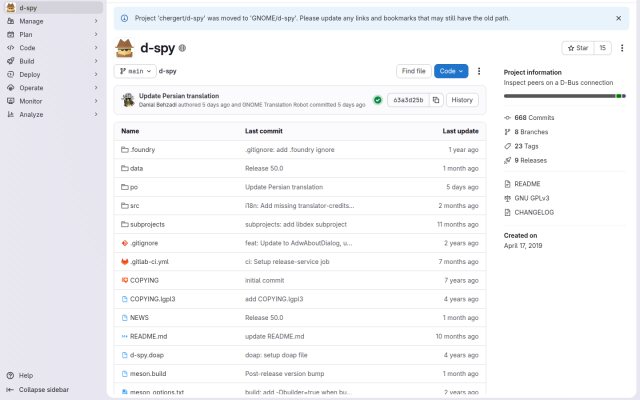
Task: Expand the Operate section chevron
Action: pos(96,88)
